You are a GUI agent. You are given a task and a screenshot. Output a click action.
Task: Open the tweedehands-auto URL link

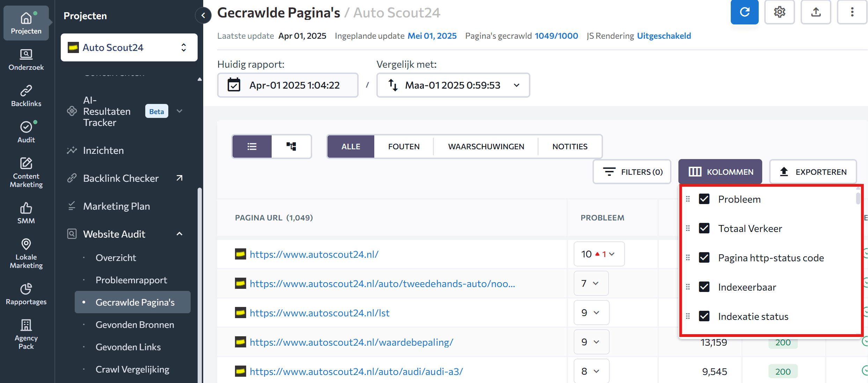tap(382, 284)
